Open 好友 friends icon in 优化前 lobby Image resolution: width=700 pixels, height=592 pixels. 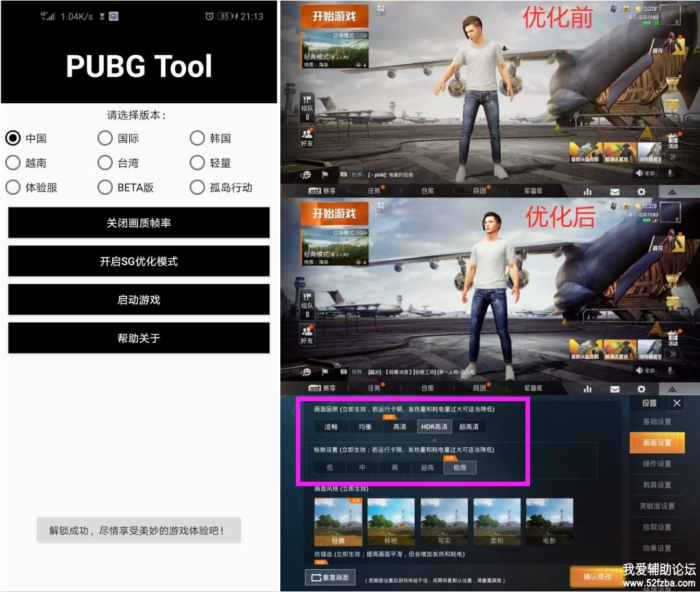[307, 137]
